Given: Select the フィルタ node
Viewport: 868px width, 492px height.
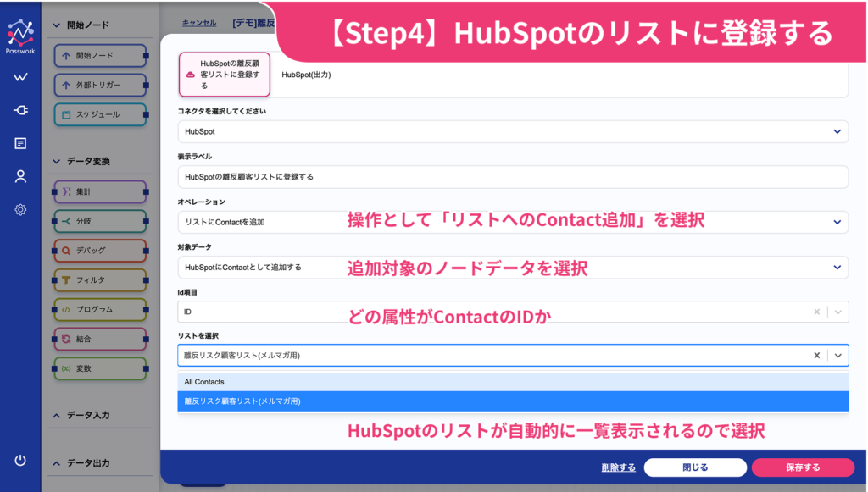Looking at the screenshot, I should click(x=100, y=280).
